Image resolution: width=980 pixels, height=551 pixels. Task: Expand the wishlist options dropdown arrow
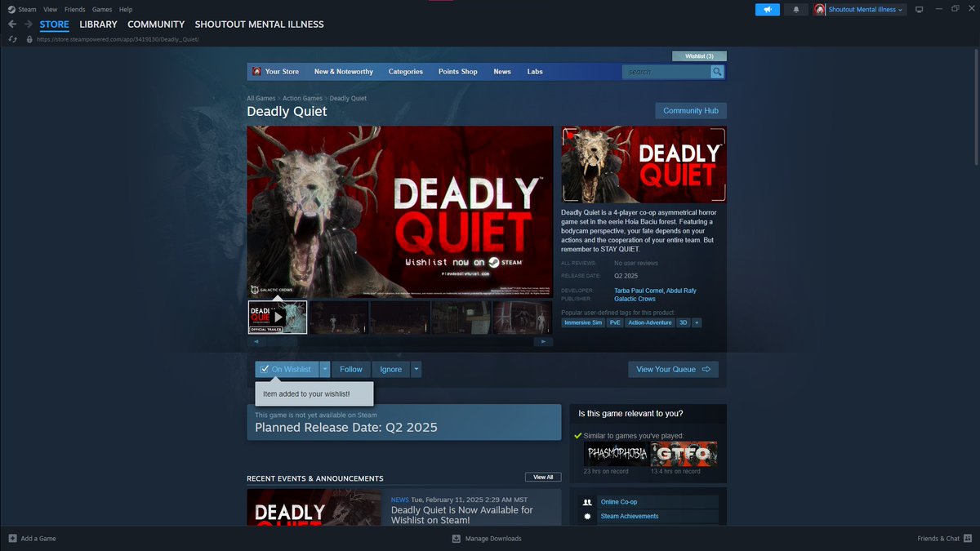point(325,370)
